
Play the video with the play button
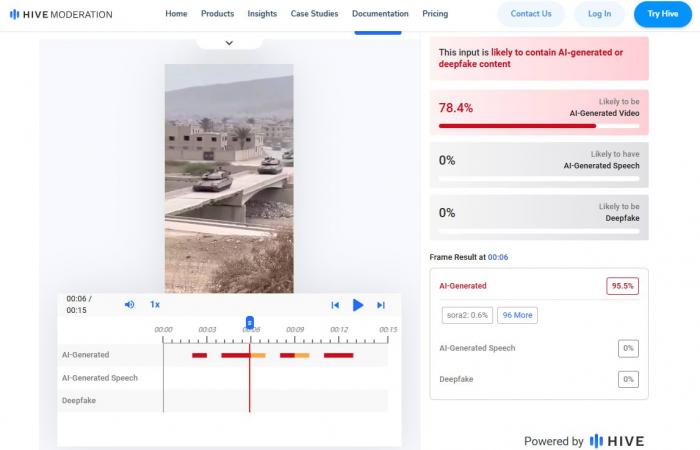pos(358,305)
